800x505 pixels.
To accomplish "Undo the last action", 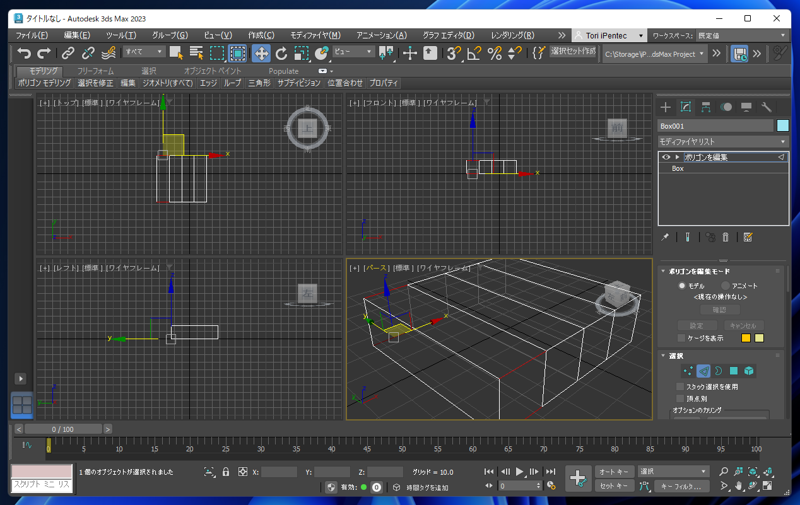I will (24, 53).
